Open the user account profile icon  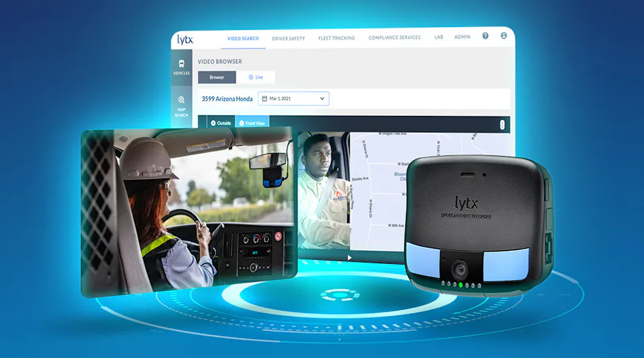tap(504, 36)
